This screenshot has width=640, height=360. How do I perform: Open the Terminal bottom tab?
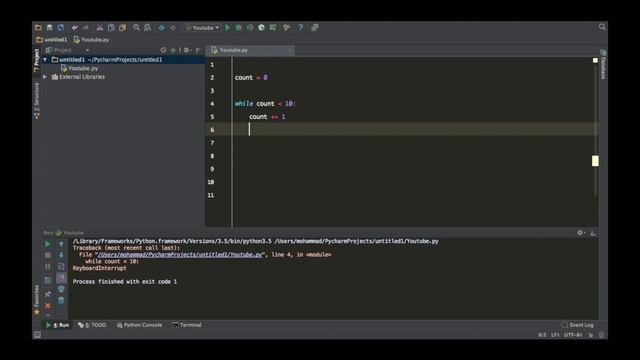coord(187,325)
